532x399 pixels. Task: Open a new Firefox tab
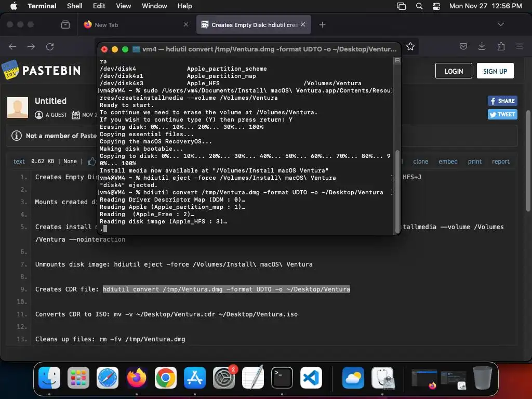pos(322,24)
